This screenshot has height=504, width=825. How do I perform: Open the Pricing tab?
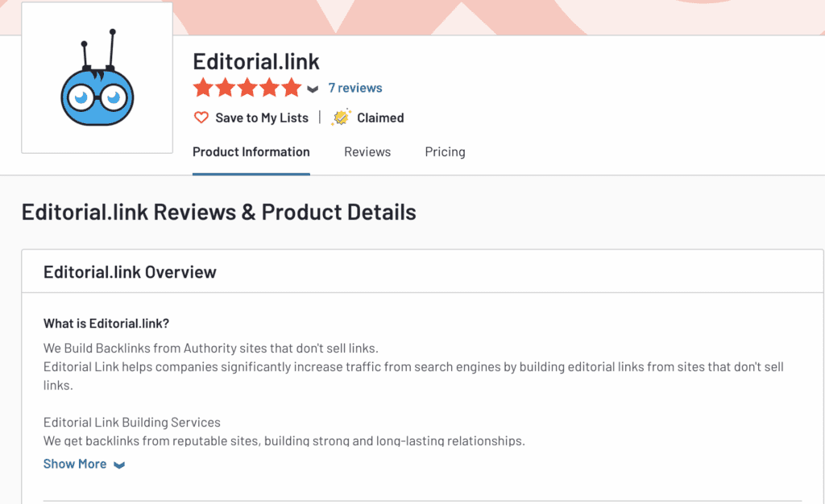pyautogui.click(x=445, y=152)
